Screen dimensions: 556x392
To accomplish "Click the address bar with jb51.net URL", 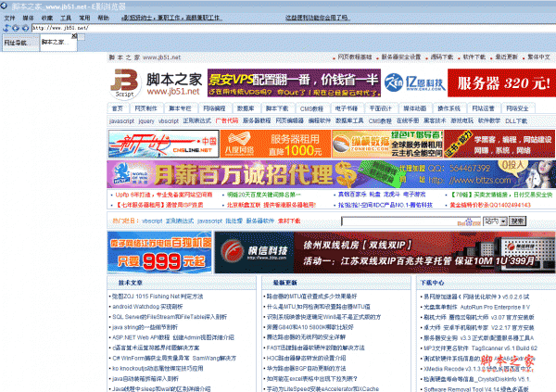I will [294, 28].
